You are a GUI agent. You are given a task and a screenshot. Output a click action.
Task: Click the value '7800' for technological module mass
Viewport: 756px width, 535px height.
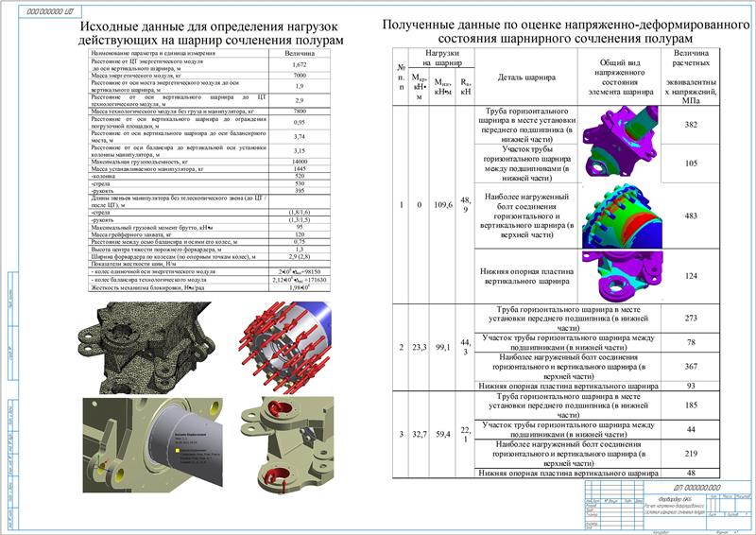(300, 111)
